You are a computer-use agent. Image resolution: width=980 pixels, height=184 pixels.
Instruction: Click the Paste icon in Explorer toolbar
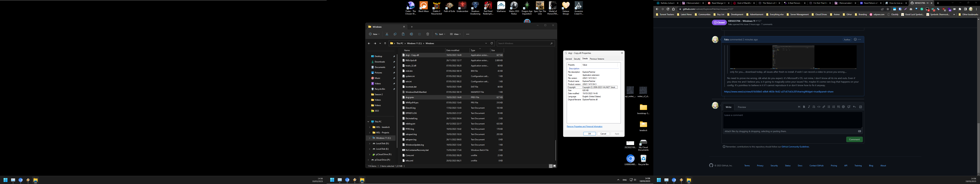click(403, 34)
